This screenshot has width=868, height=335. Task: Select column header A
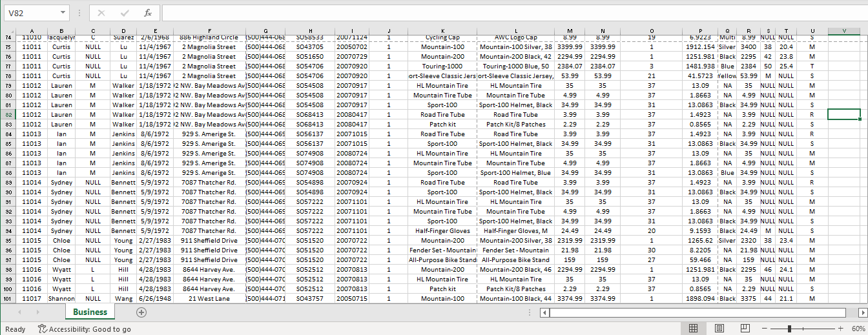click(x=32, y=31)
